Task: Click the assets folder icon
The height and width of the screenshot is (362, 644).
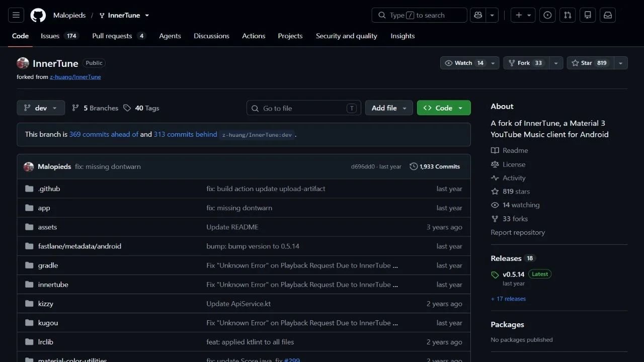Action: (29, 227)
